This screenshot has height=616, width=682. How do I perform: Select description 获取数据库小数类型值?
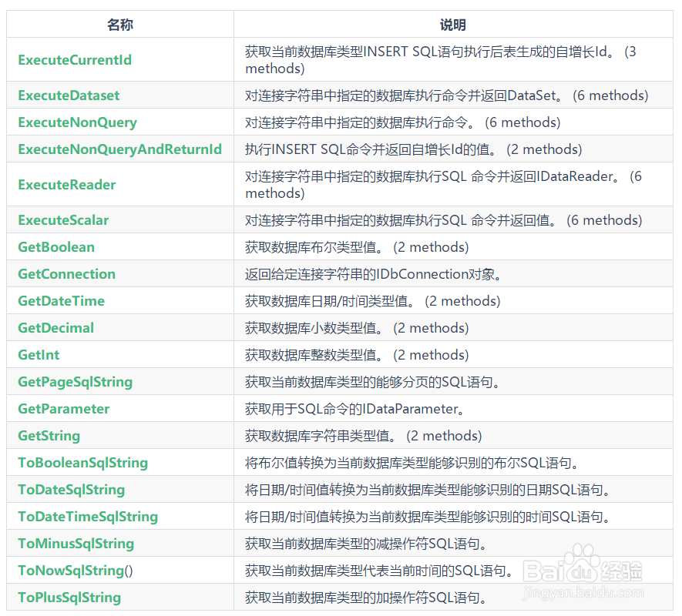tap(357, 328)
